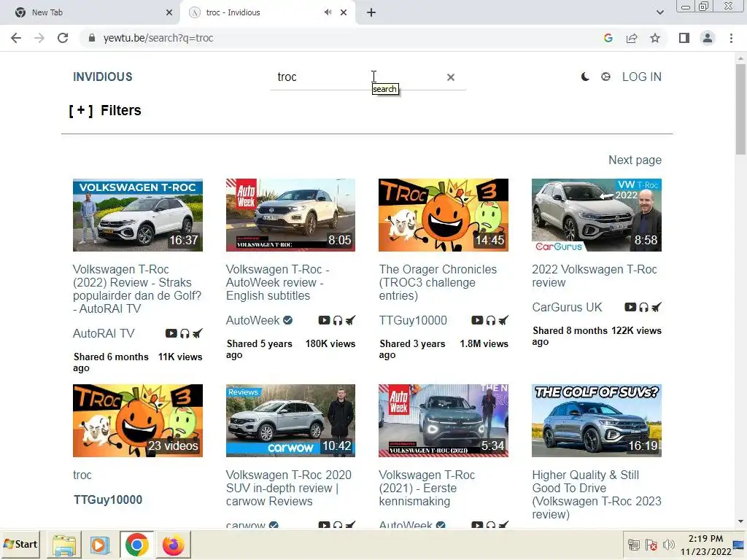The image size is (747, 560).
Task: Open AutoWeek 8:05 video thumbnail
Action: pyautogui.click(x=290, y=215)
